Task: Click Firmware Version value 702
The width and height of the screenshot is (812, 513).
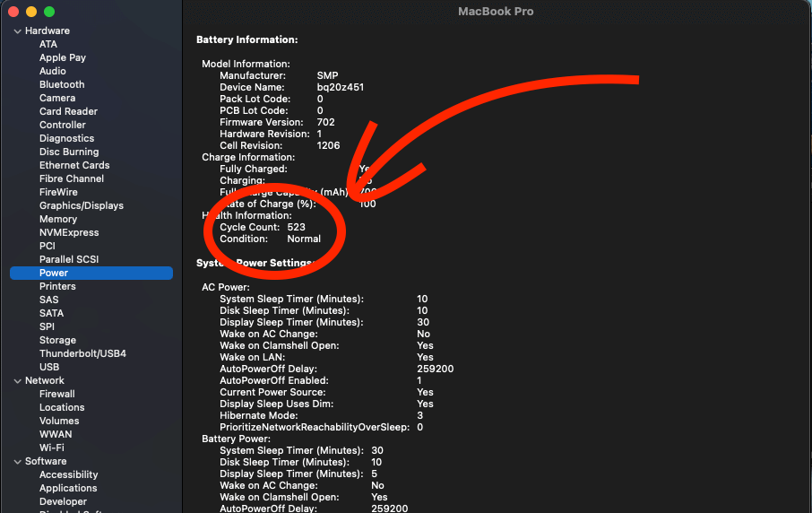Action: click(x=325, y=123)
